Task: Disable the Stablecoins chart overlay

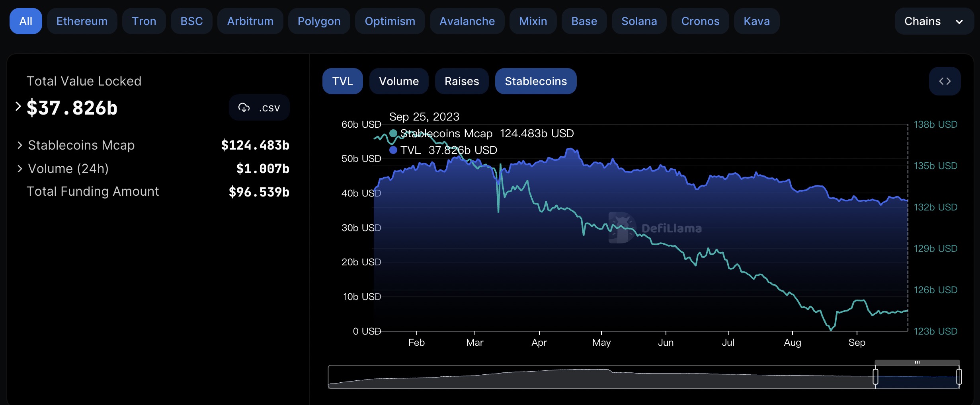Action: 535,81
